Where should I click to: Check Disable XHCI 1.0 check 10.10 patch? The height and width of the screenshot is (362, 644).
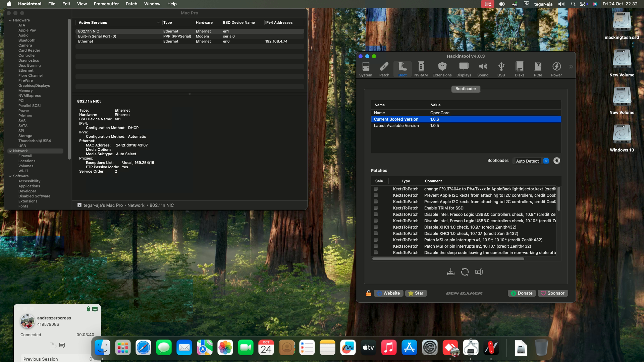coord(376,234)
